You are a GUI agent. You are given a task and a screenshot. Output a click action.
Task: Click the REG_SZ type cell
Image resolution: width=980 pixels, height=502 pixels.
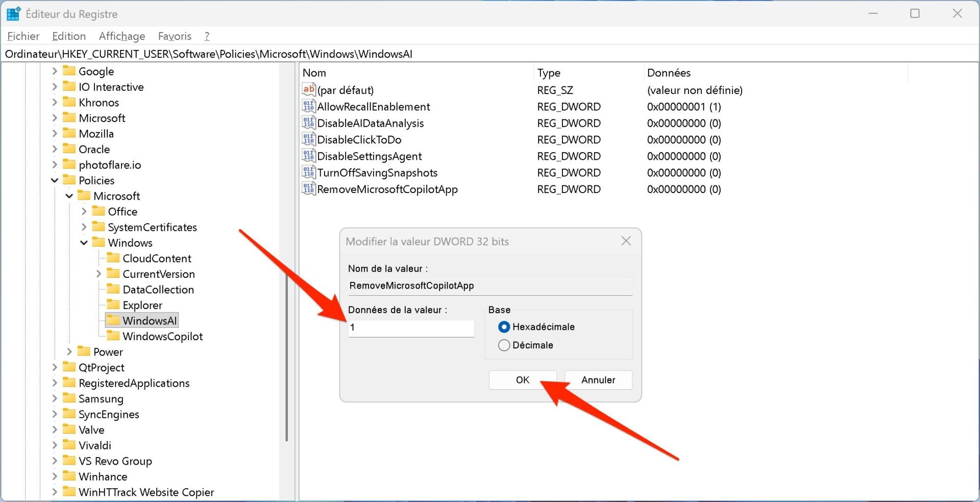(555, 90)
